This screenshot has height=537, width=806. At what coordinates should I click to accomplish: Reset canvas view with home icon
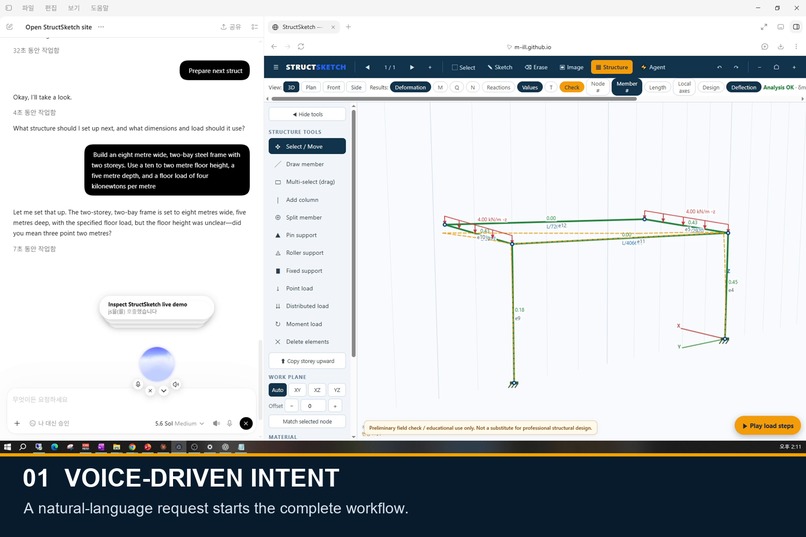point(776,67)
